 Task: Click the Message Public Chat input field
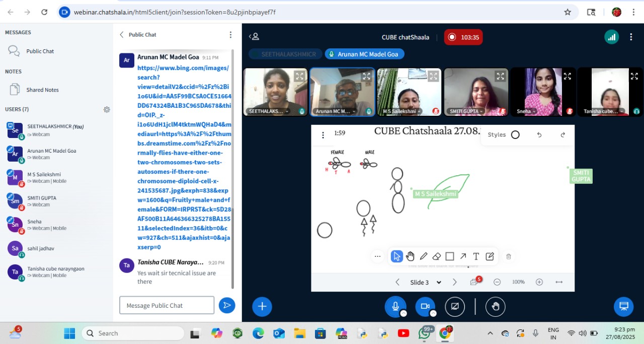click(167, 305)
